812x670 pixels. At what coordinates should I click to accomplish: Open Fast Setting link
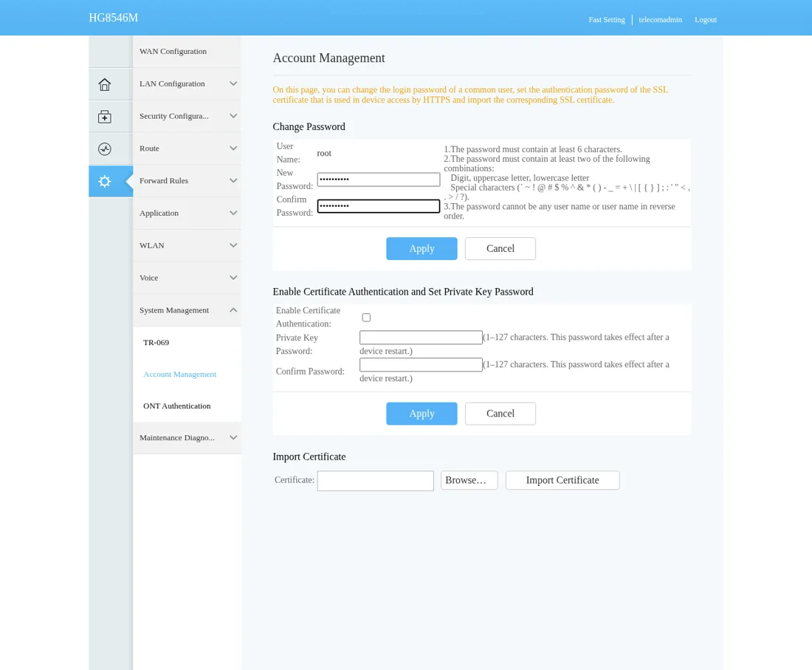[606, 20]
